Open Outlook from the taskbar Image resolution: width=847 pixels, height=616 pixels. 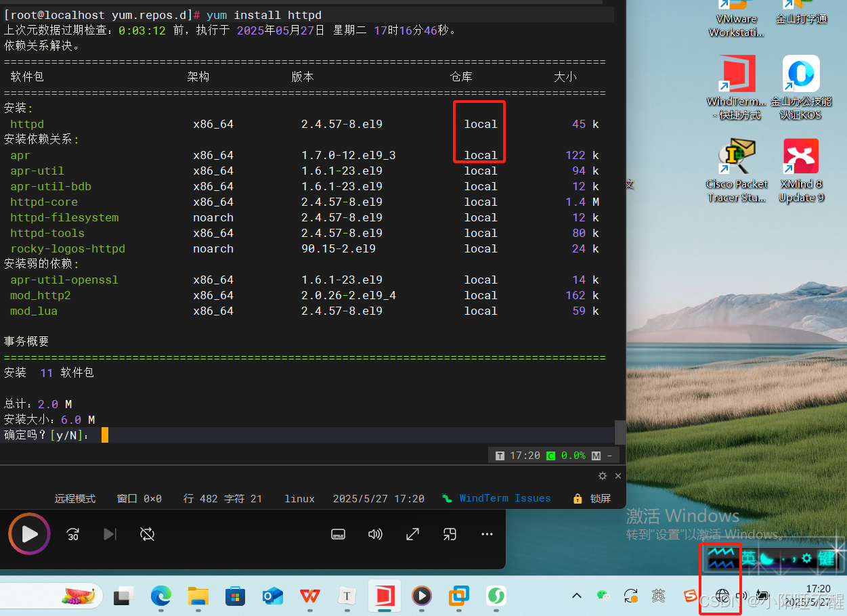point(273,596)
